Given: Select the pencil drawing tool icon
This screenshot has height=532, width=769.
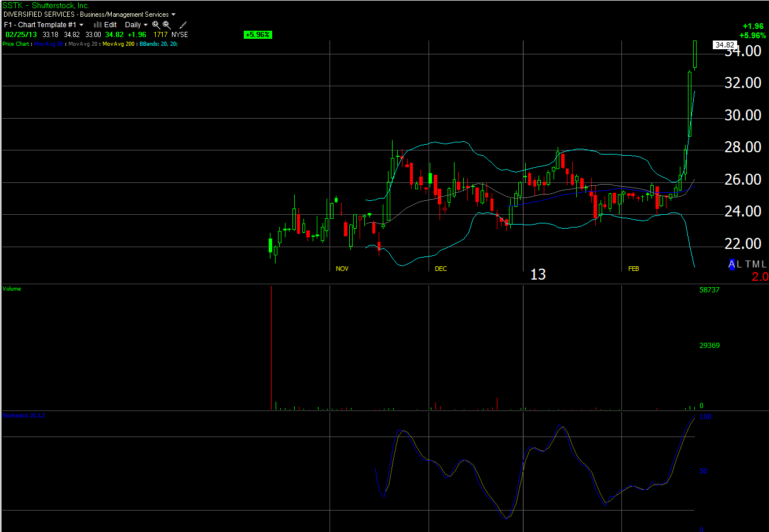Looking at the screenshot, I should point(183,25).
